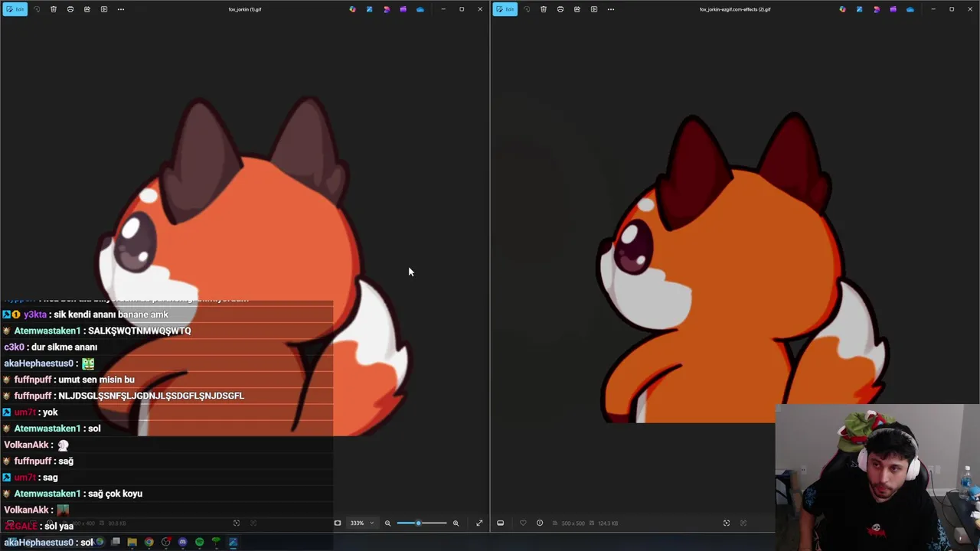Print the ezgif effects gif image
This screenshot has height=551, width=980.
pos(560,9)
